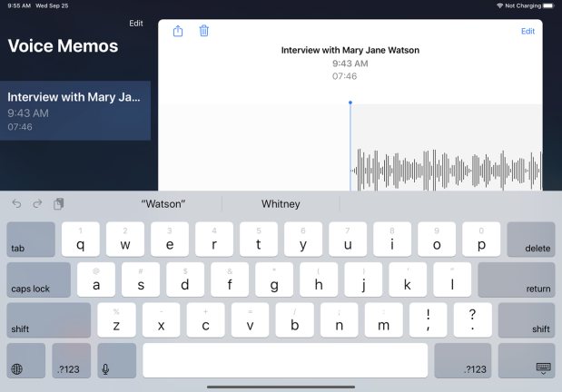This screenshot has width=562, height=392.
Task: Tap the Wi-Fi status icon
Action: (x=499, y=5)
